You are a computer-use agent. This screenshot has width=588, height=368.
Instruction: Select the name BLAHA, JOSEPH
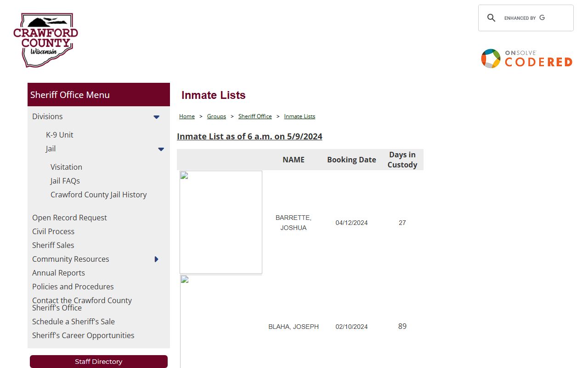pyautogui.click(x=294, y=327)
